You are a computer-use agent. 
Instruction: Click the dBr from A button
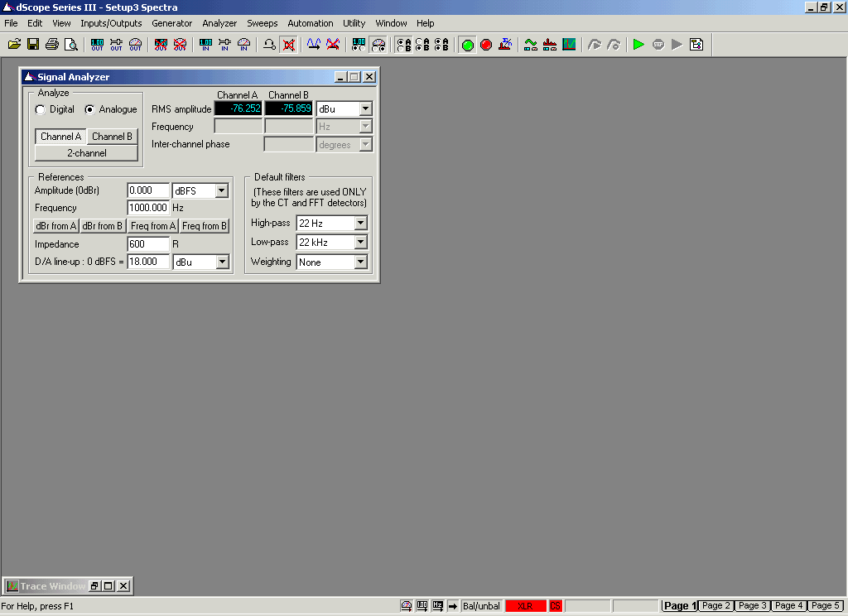point(55,226)
